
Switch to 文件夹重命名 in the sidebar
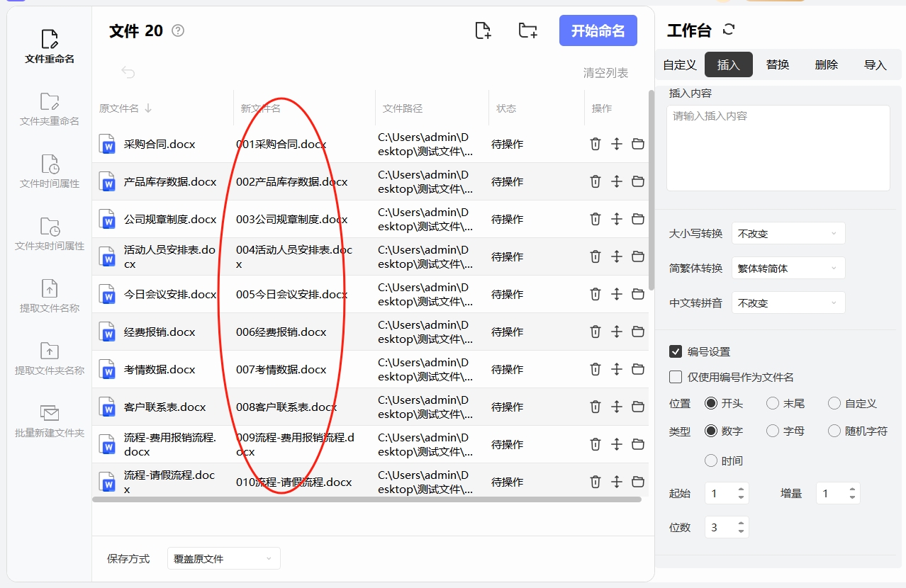[49, 109]
